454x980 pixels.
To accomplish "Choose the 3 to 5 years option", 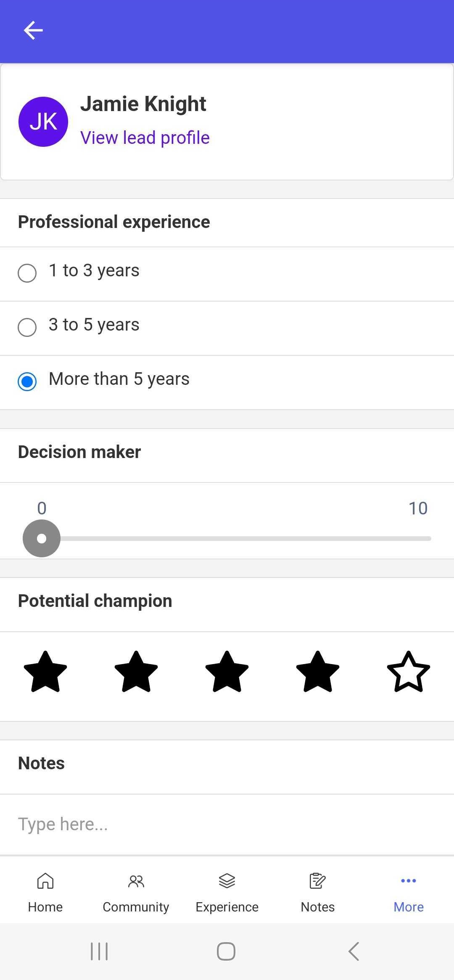I will point(227,328).
